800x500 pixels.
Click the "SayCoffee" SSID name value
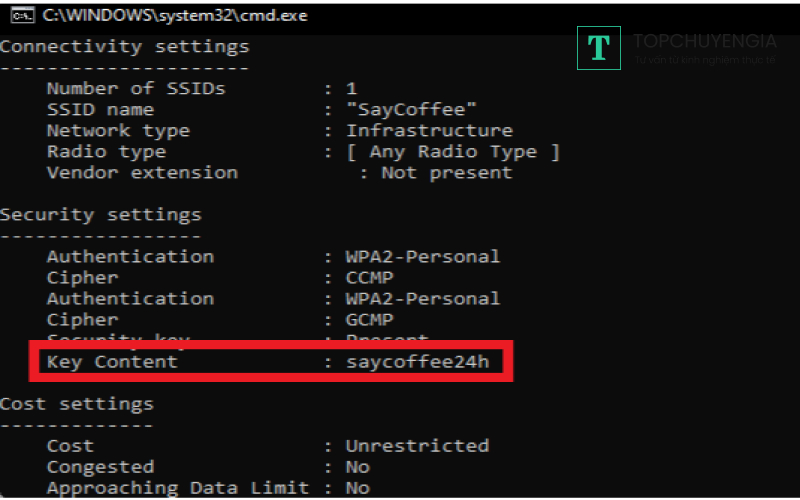[x=412, y=109]
